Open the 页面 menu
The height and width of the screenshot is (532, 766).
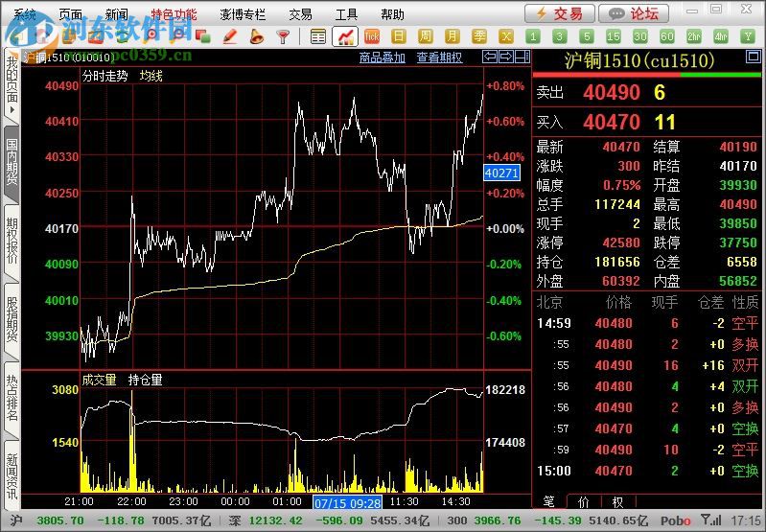pos(70,14)
